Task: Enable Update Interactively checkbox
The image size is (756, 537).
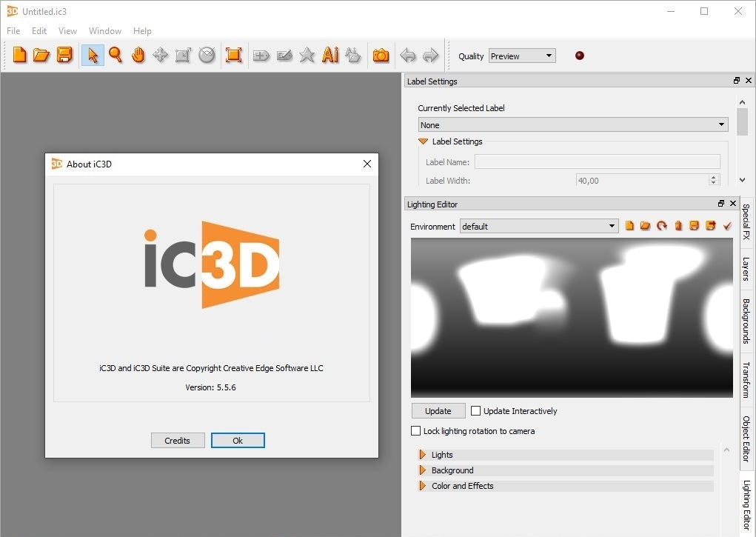Action: (x=475, y=410)
